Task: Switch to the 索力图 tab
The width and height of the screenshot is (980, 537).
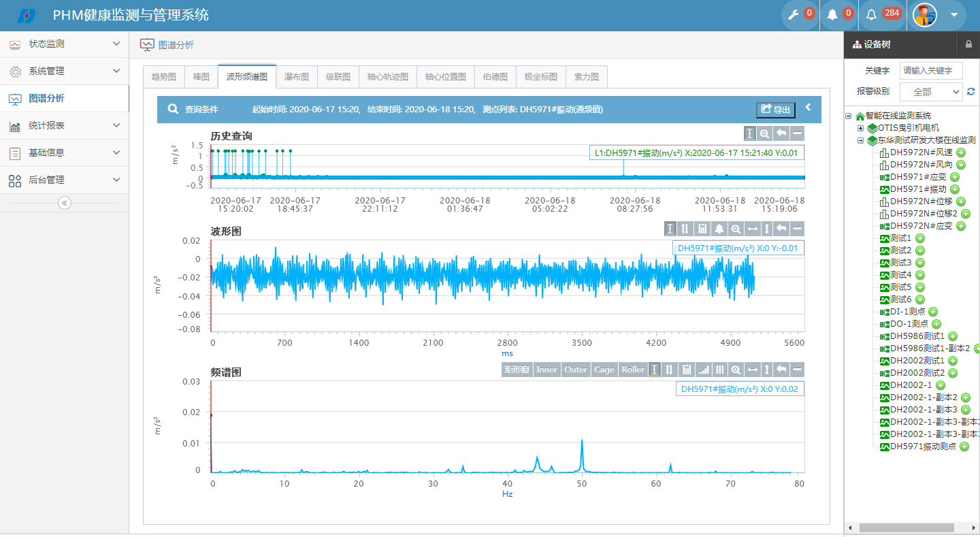Action: tap(587, 77)
